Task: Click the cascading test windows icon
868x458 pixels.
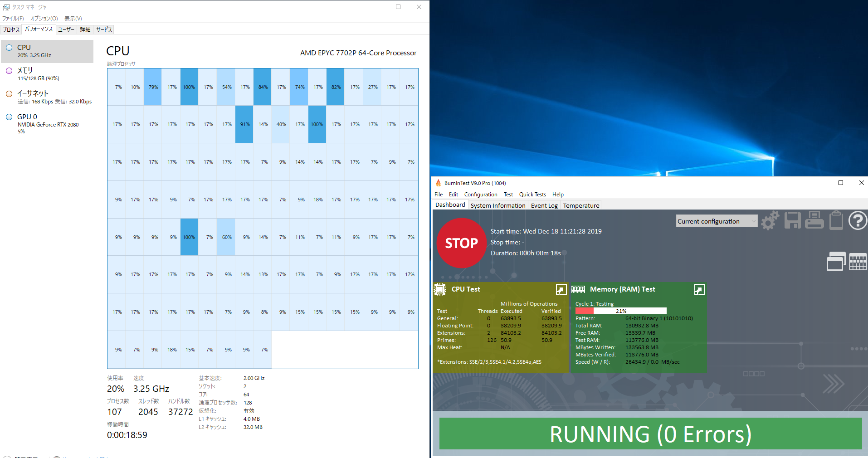Action: coord(836,261)
